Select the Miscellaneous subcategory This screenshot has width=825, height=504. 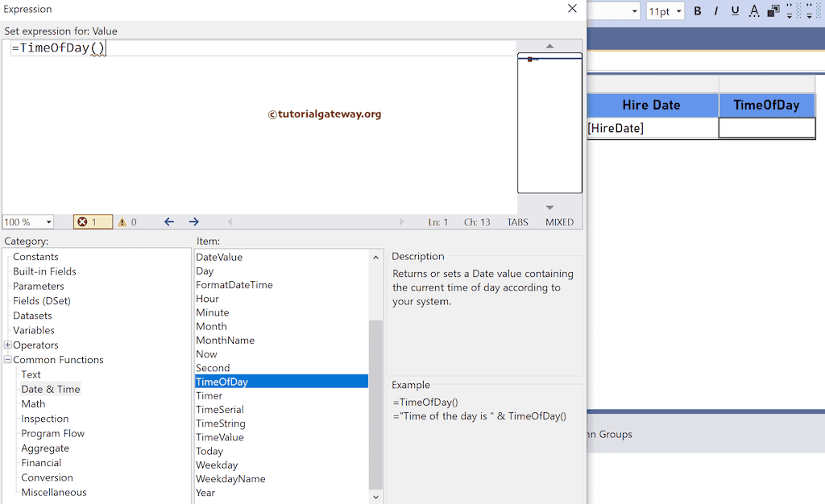coord(54,492)
